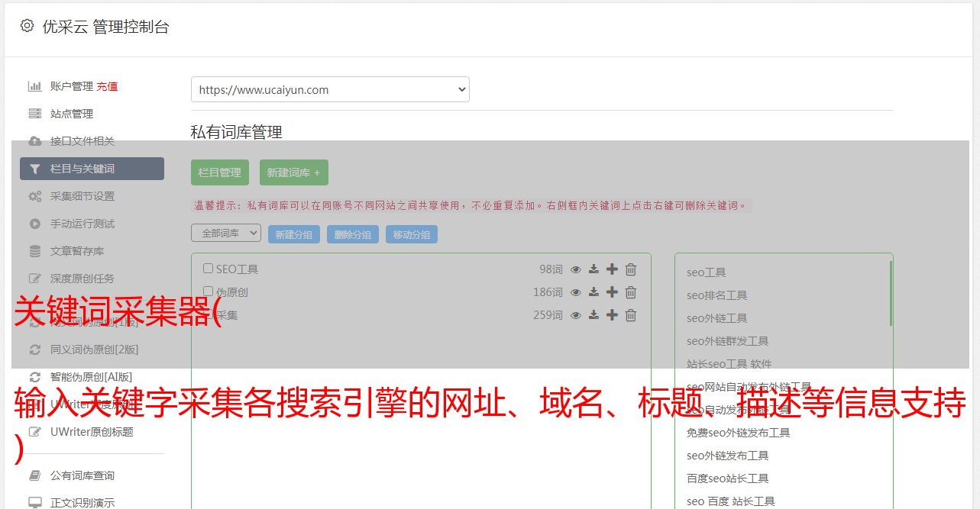Click the server icon for 站点管理
Image resolution: width=980 pixels, height=509 pixels.
pyautogui.click(x=34, y=114)
